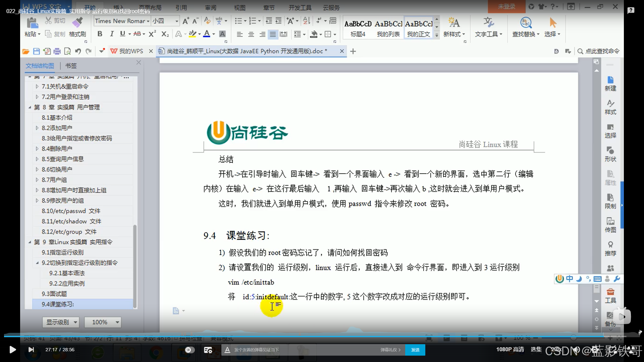
Task: Click the Save icon in quick toolbar
Action: point(37,51)
